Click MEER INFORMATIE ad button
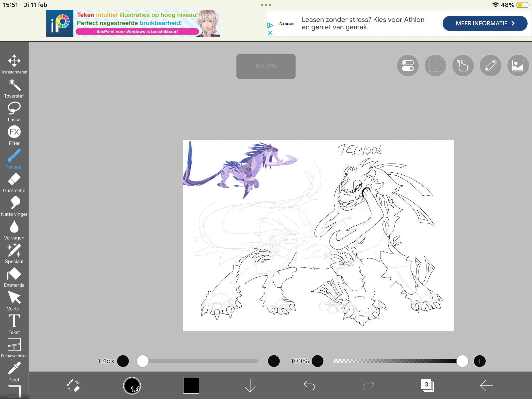Viewport: 532px width, 399px height. coord(485,23)
